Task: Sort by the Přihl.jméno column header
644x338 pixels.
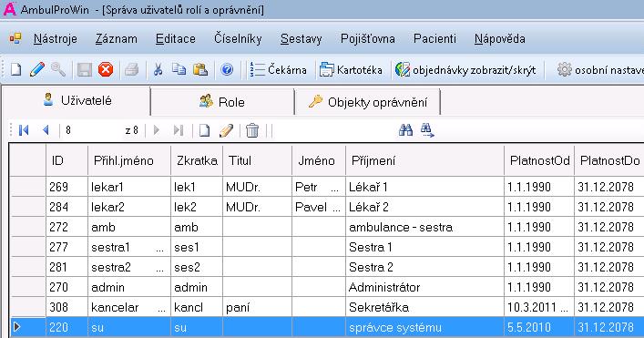Action: [x=129, y=160]
